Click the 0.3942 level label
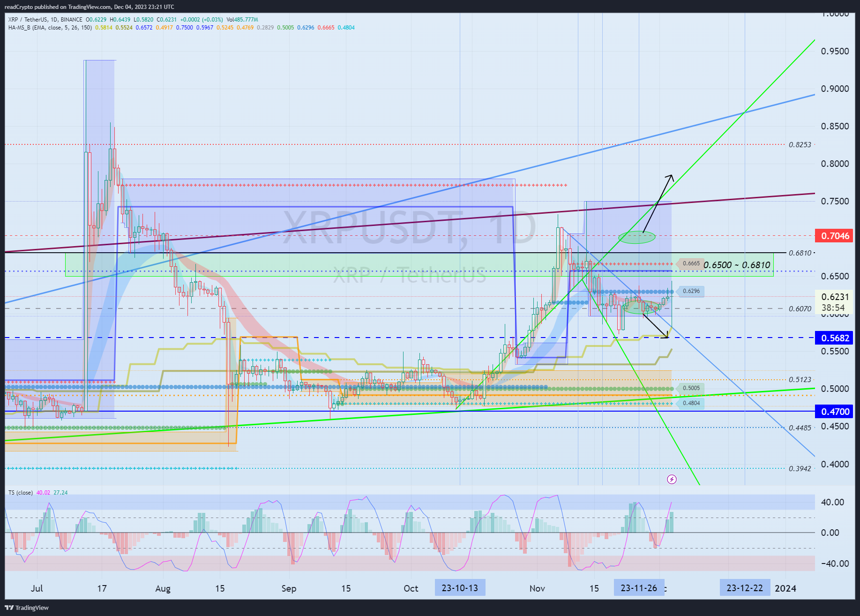The height and width of the screenshot is (616, 860). 800,469
